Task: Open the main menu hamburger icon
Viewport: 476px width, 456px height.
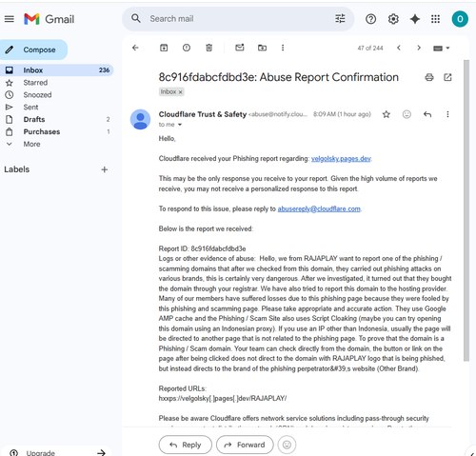Action: coord(10,19)
